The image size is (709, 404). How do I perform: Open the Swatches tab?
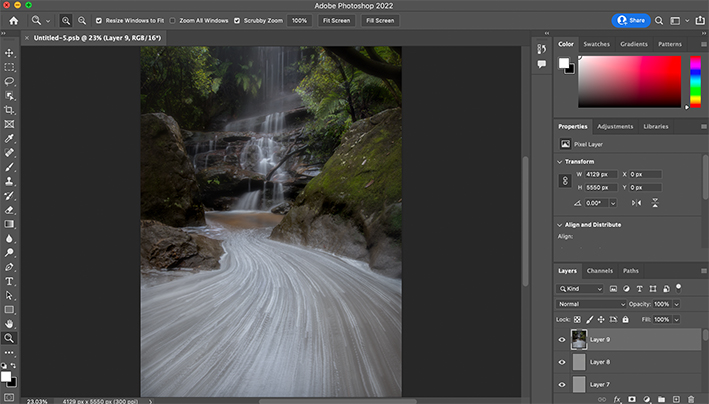[x=597, y=44]
